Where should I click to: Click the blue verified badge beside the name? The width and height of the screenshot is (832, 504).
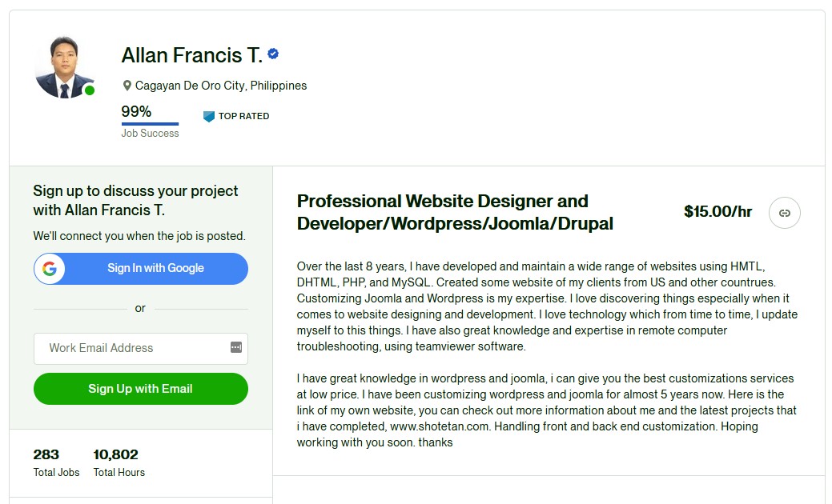[273, 54]
